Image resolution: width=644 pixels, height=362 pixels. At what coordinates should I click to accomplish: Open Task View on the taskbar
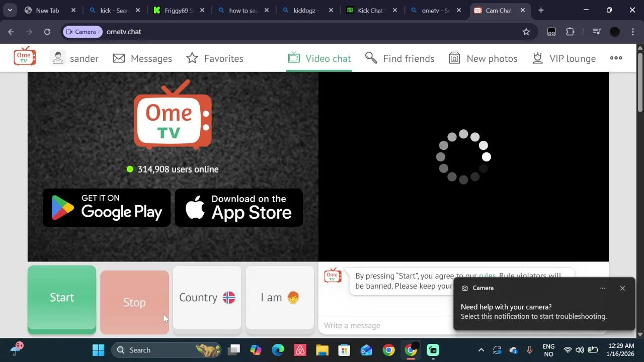[234, 350]
